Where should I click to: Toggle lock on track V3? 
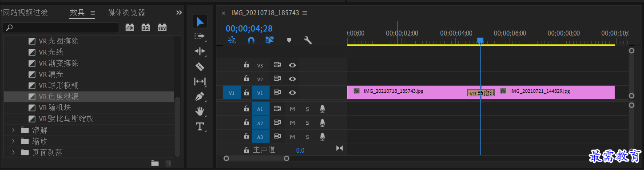(246, 65)
